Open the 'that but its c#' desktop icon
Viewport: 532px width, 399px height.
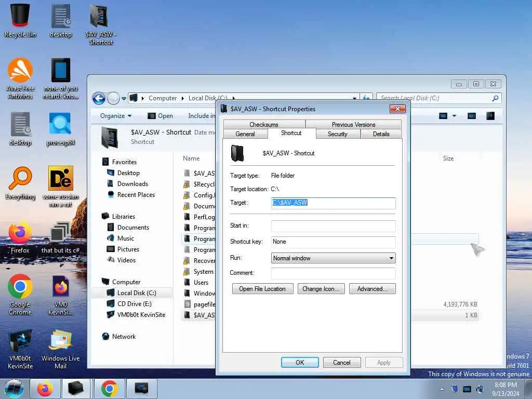click(x=60, y=237)
